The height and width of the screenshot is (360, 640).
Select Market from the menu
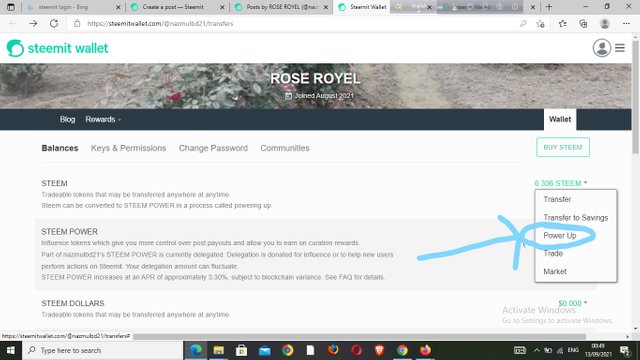555,271
